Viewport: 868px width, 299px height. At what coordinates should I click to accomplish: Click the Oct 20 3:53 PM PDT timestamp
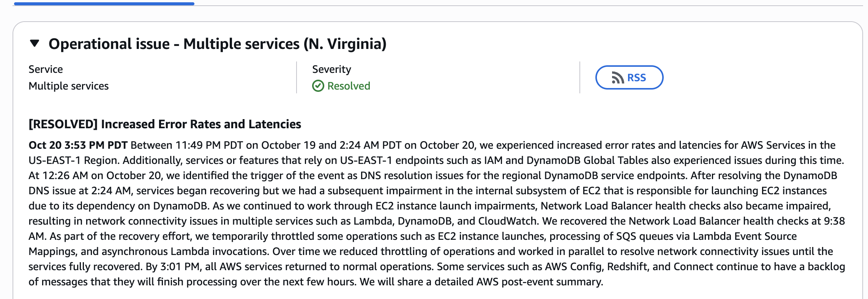[x=78, y=145]
